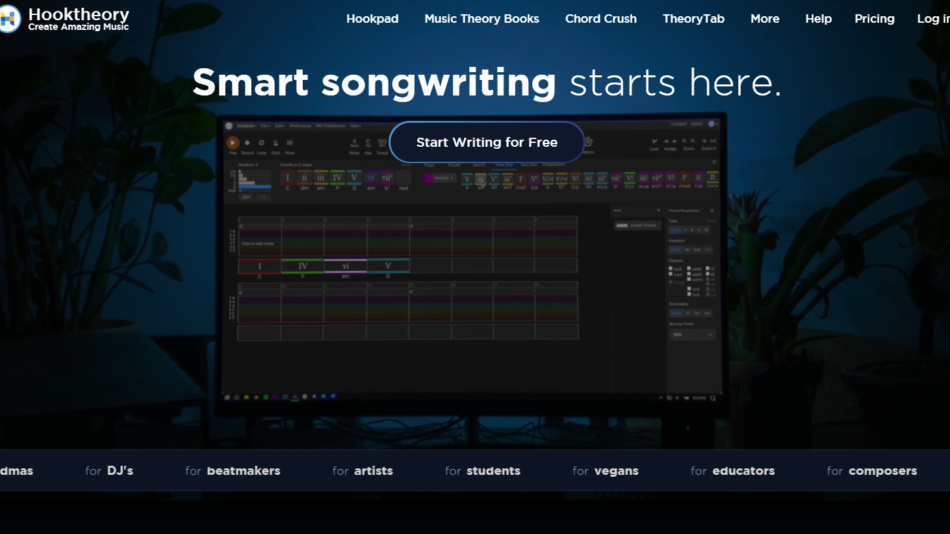Expand the More menu

(765, 19)
